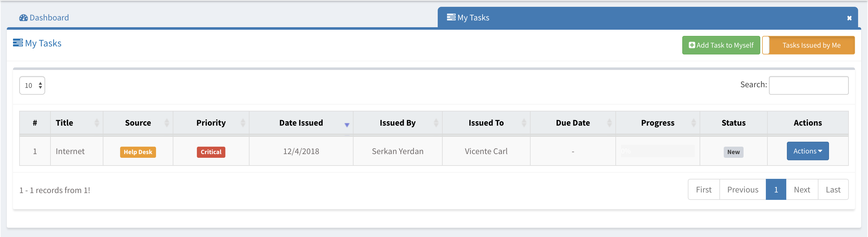Click the Last pagination button

[x=833, y=190]
